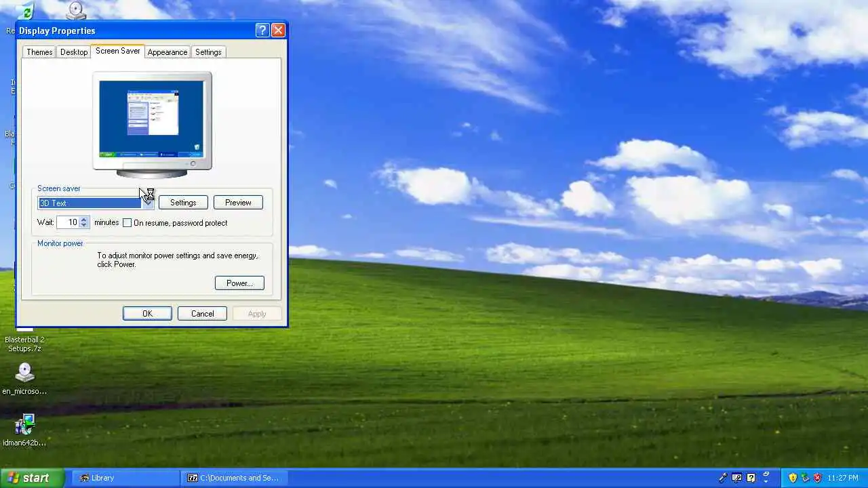Switch to the Library taskbar window
868x488 pixels.
click(125, 478)
